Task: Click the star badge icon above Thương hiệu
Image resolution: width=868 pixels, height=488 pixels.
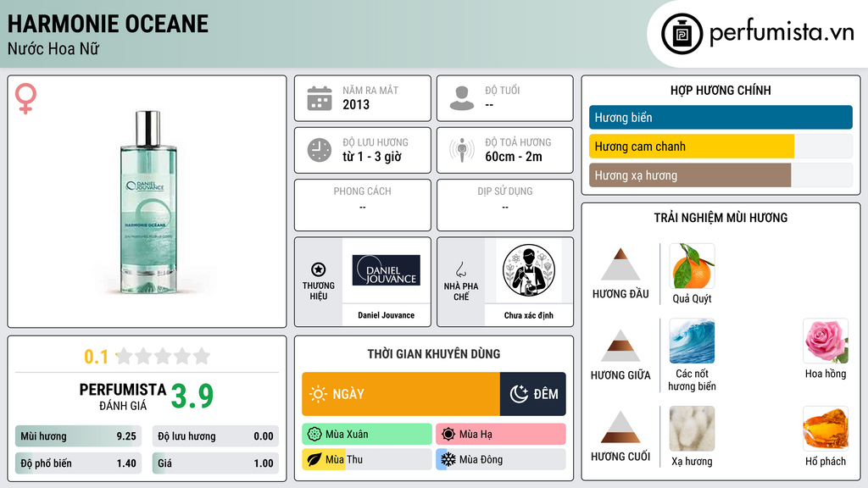Action: (319, 269)
